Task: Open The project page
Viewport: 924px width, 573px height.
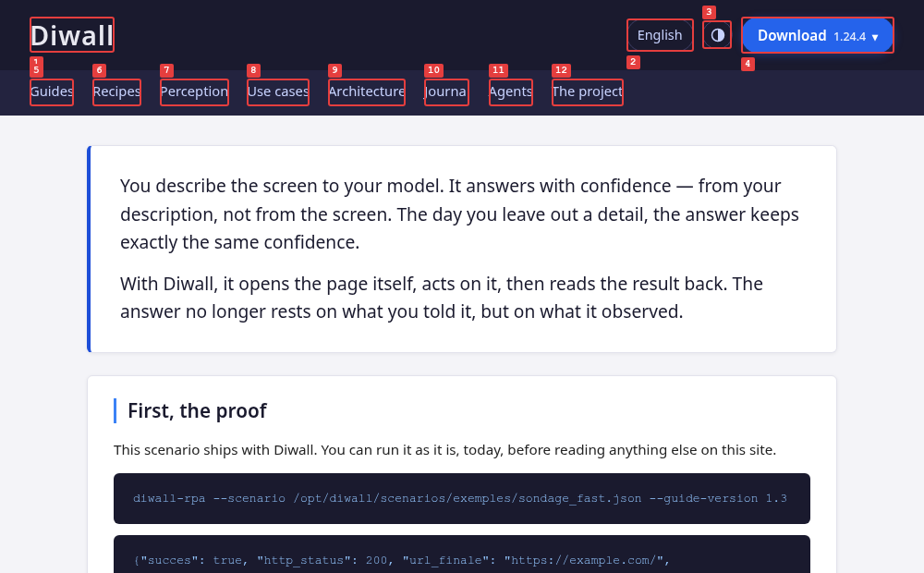Action: [x=588, y=92]
